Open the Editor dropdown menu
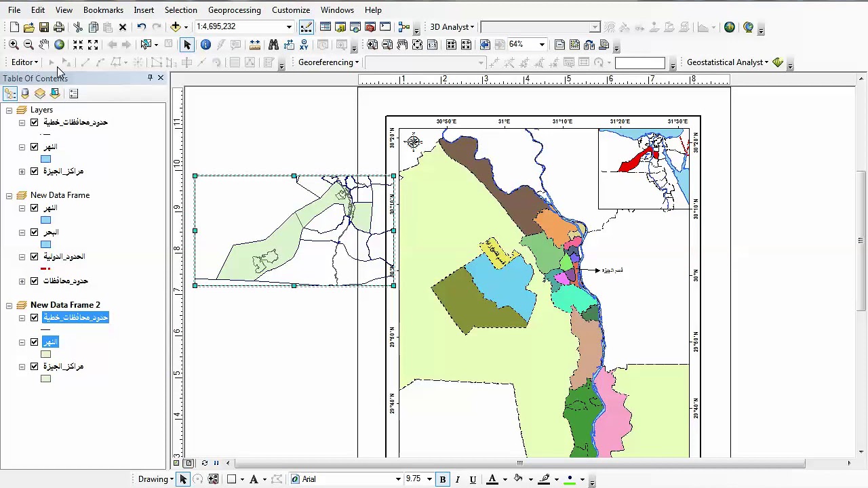 coord(24,62)
